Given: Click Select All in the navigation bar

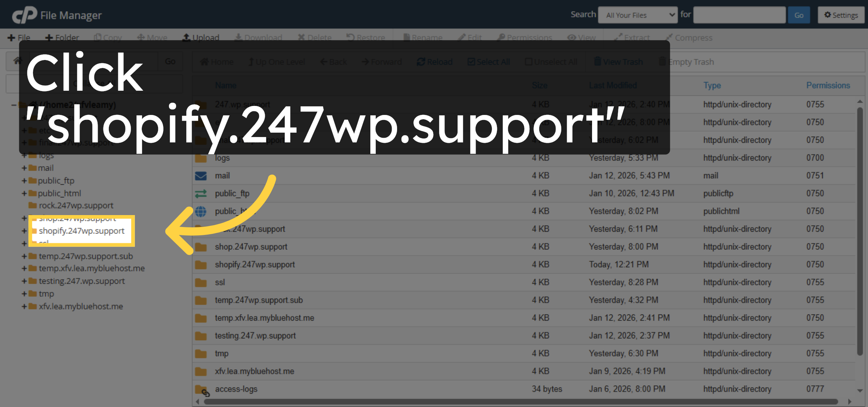Looking at the screenshot, I should 488,61.
